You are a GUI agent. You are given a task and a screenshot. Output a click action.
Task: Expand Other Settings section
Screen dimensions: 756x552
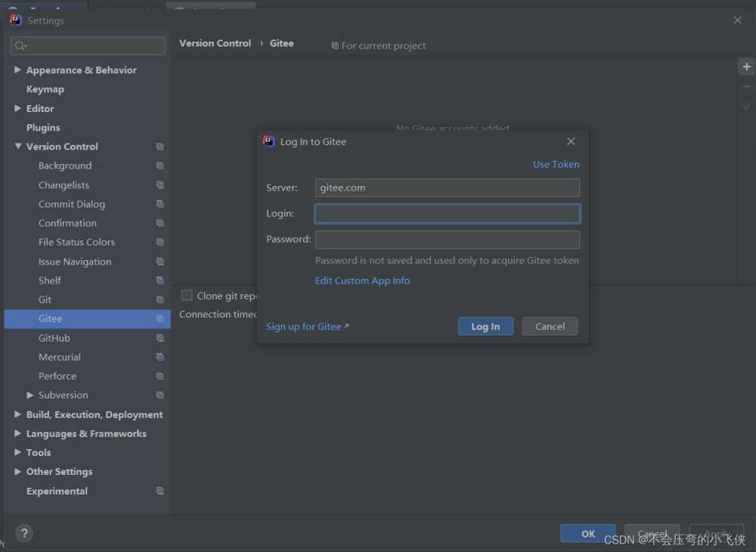18,472
